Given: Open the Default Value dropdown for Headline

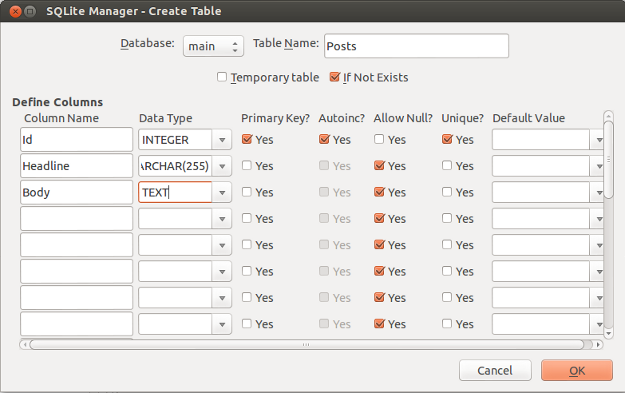Looking at the screenshot, I should coord(597,166).
